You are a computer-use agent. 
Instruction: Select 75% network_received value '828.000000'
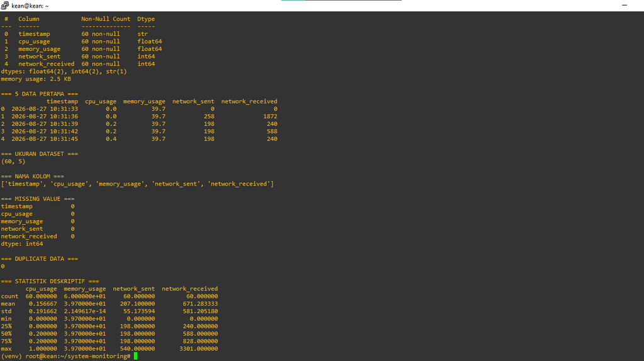201,342
